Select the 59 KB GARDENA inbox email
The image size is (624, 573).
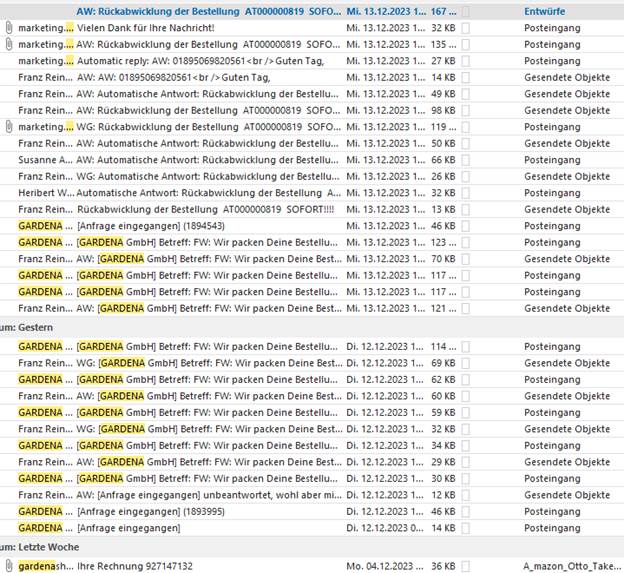pyautogui.click(x=312, y=413)
